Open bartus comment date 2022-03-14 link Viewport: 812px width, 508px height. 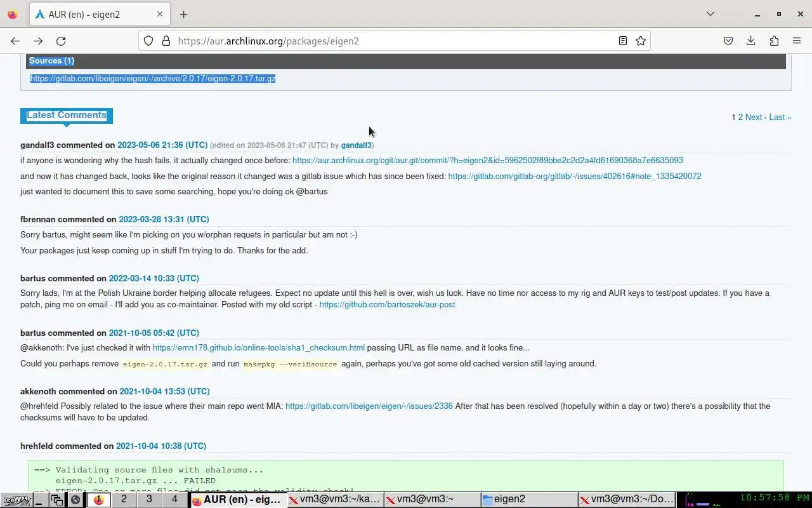[x=154, y=279]
